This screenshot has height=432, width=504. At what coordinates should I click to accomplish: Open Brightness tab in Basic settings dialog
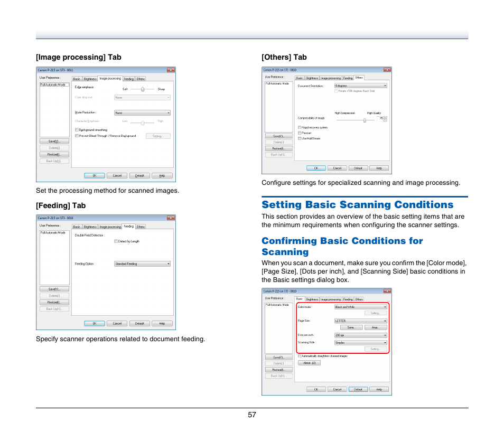312,299
